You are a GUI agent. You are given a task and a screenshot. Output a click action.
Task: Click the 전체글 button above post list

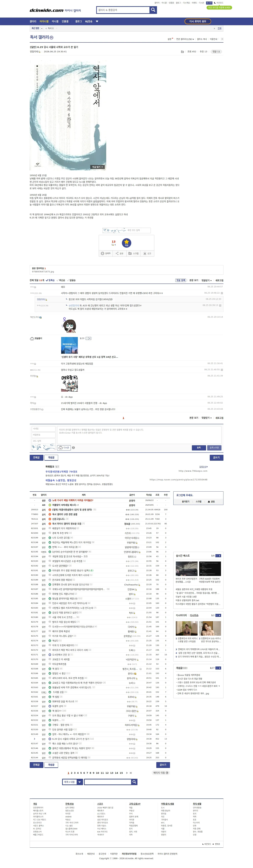coord(36,458)
